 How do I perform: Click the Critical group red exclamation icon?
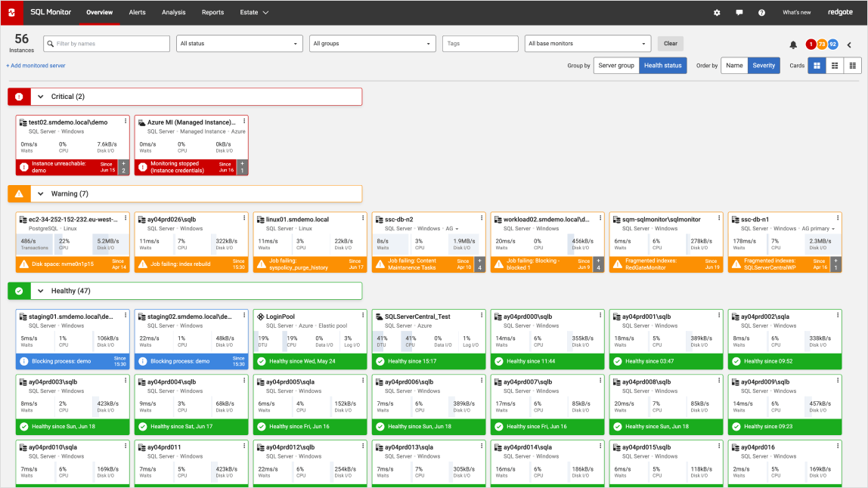coord(20,96)
